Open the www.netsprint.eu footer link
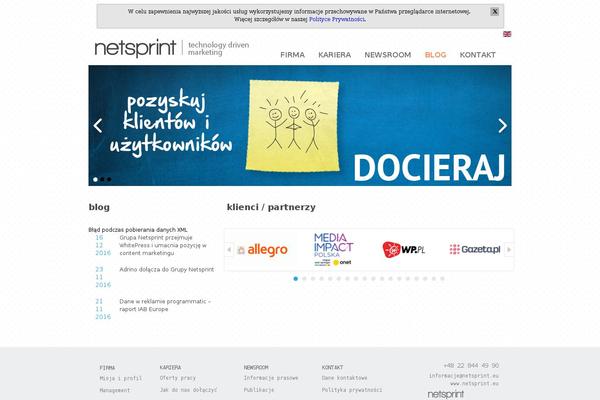 coord(474,384)
